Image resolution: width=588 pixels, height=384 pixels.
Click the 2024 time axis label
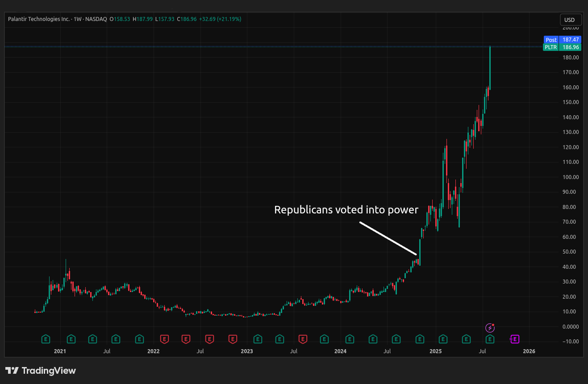pos(340,351)
